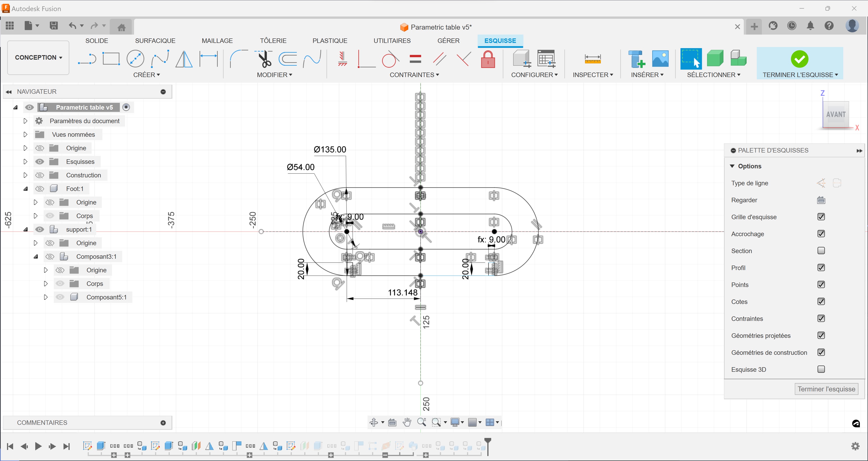868x461 pixels.
Task: Toggle the Grille d'esquisse checkbox
Action: click(x=821, y=217)
